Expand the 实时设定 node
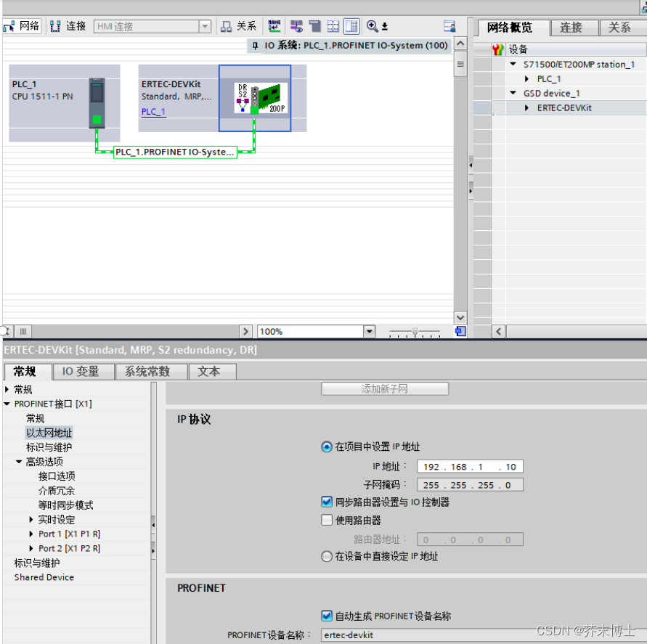 tap(31, 519)
